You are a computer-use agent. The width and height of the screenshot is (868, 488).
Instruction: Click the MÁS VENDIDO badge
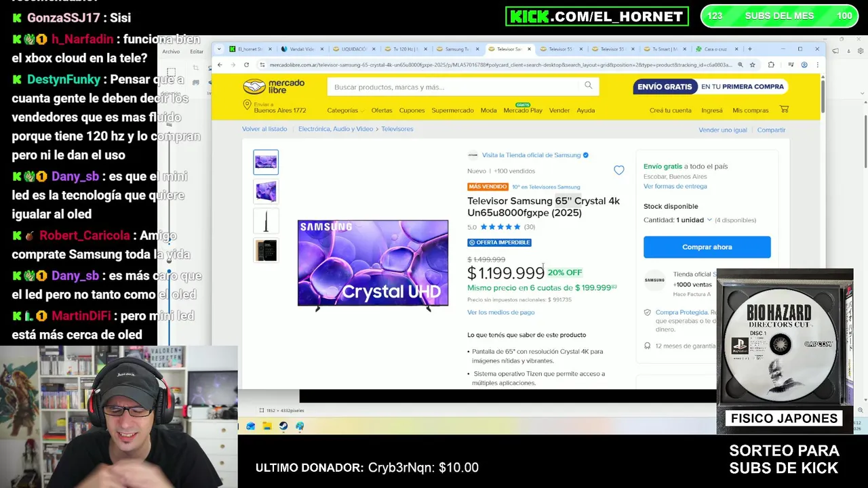(x=488, y=187)
